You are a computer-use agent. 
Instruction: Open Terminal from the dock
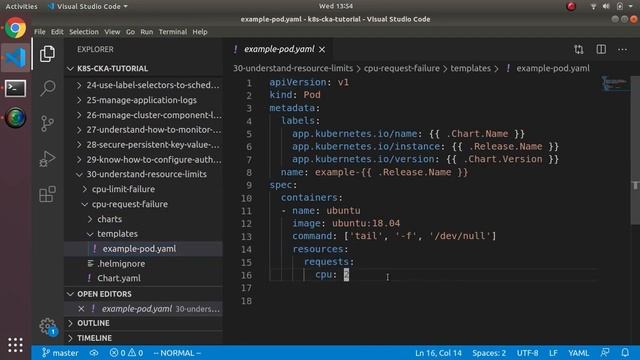[16, 88]
